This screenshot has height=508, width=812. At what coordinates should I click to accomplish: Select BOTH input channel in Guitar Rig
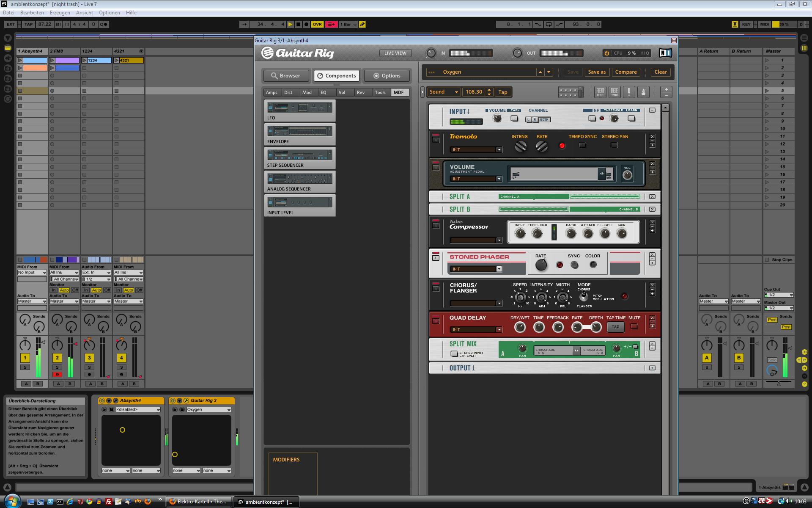tap(544, 120)
